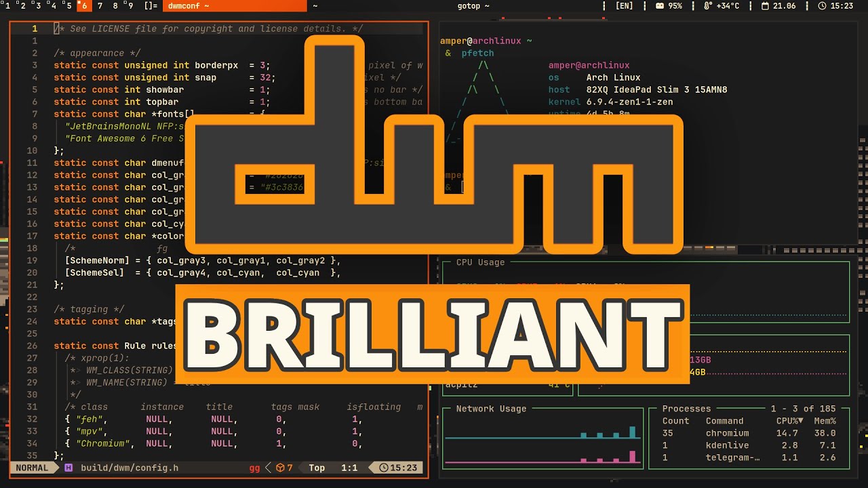Click the "feh" rule row
Screen dimensions: 868x488
coord(214,419)
